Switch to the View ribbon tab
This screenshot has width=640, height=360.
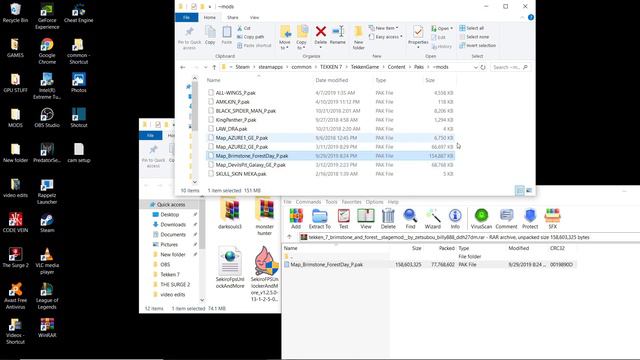tap(254, 18)
